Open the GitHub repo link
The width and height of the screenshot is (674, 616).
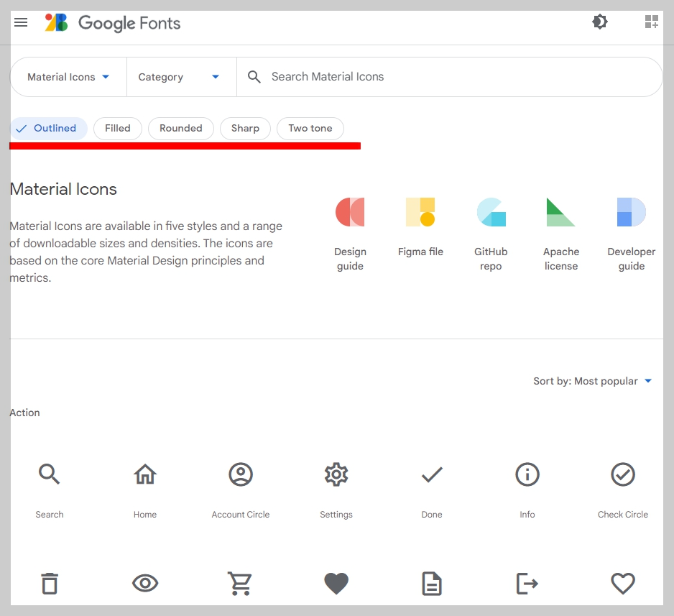491,234
